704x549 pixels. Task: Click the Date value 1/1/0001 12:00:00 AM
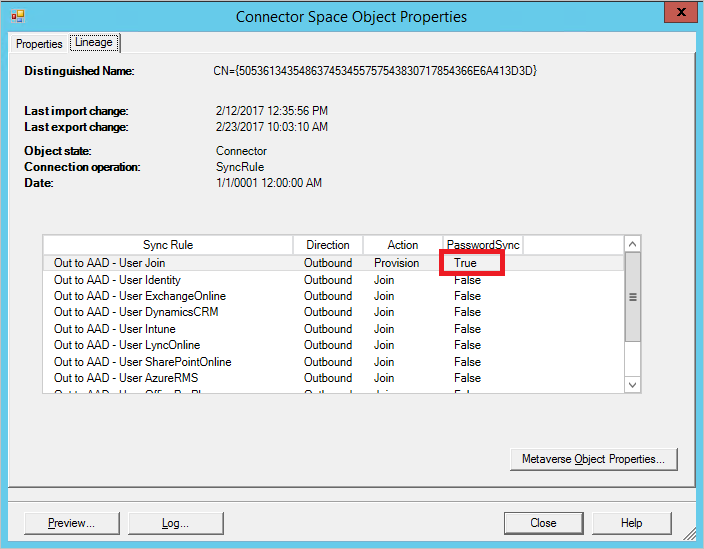pyautogui.click(x=268, y=183)
